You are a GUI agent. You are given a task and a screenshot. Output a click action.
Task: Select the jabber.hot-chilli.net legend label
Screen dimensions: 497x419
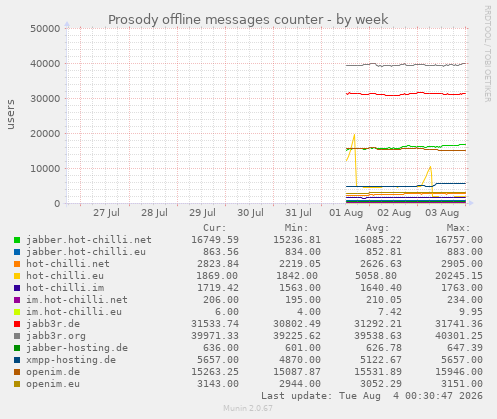click(89, 240)
